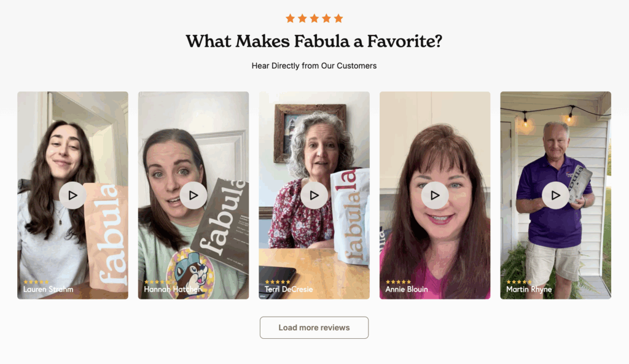Click the Hear Directly from Our Customers subtitle
The width and height of the screenshot is (629, 364).
coord(314,66)
